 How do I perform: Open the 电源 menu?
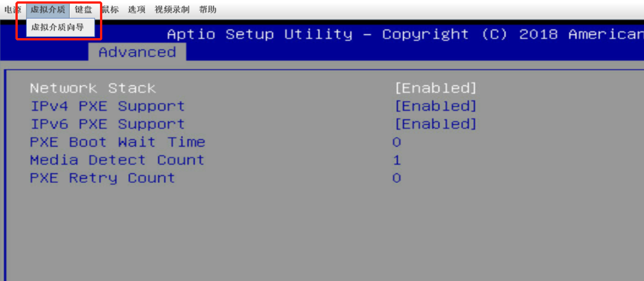12,10
